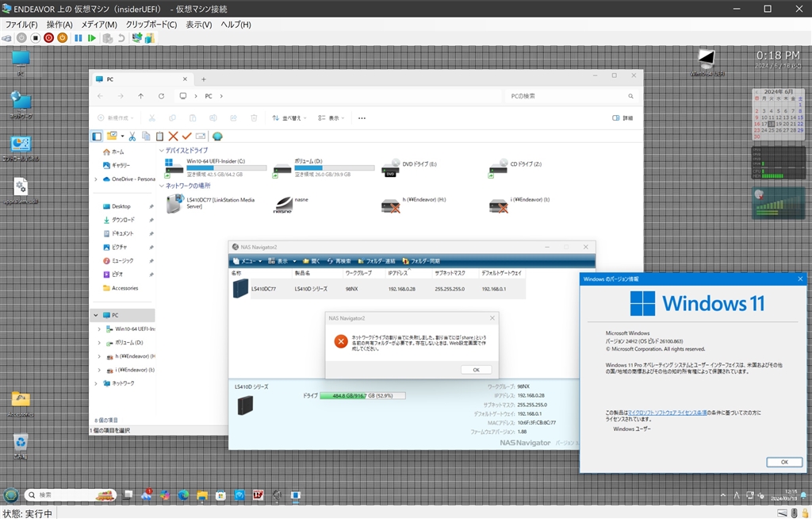Select the nasne network location
Viewport: 812px width, 519px height.
[290, 204]
